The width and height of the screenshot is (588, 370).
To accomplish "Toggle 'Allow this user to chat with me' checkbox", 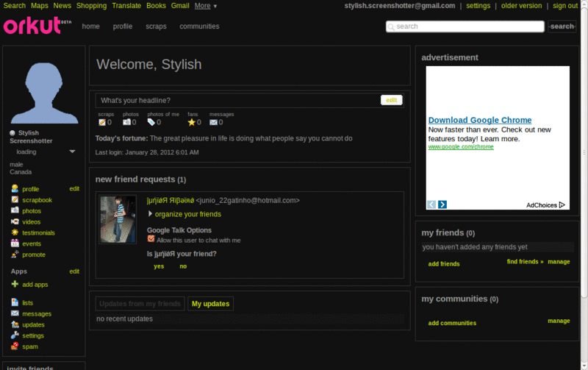I will click(151, 238).
